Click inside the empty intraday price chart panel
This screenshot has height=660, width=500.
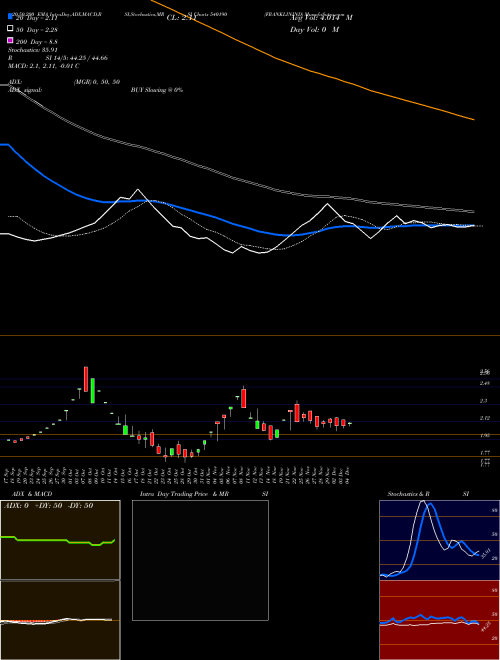200,560
